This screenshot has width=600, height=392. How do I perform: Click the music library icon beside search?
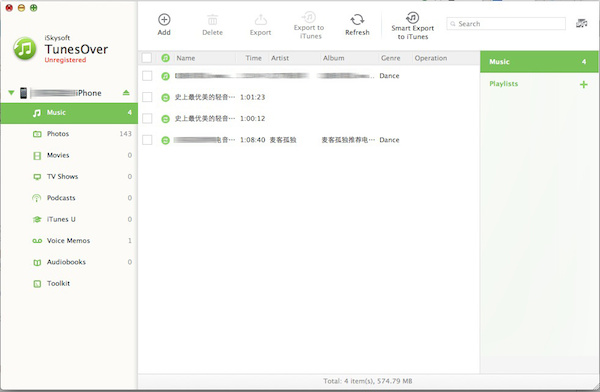point(581,23)
